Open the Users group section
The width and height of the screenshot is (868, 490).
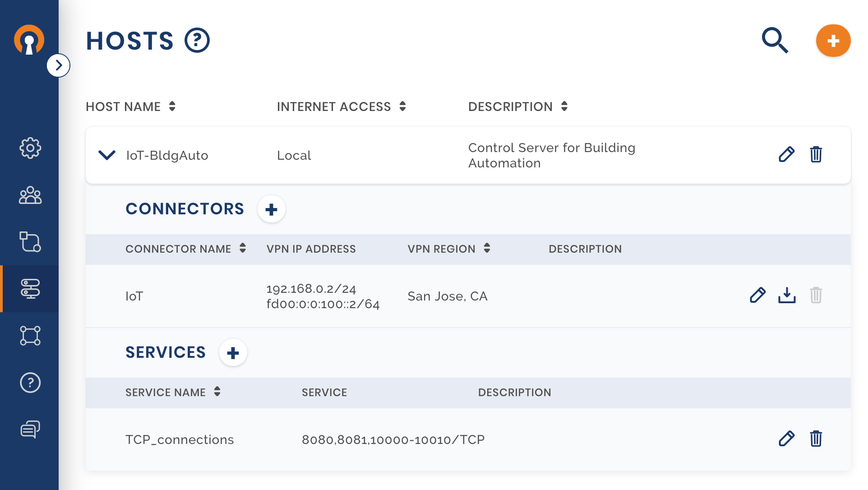coord(30,195)
